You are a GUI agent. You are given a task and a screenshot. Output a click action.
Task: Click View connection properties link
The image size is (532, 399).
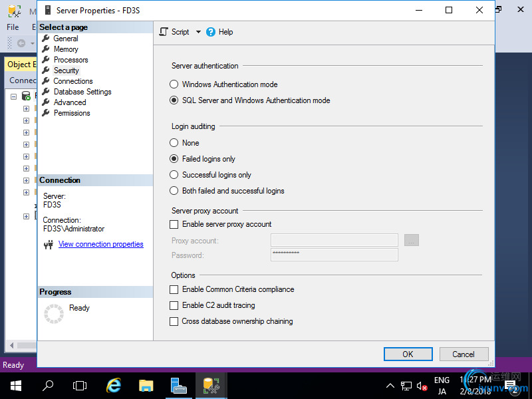click(101, 244)
